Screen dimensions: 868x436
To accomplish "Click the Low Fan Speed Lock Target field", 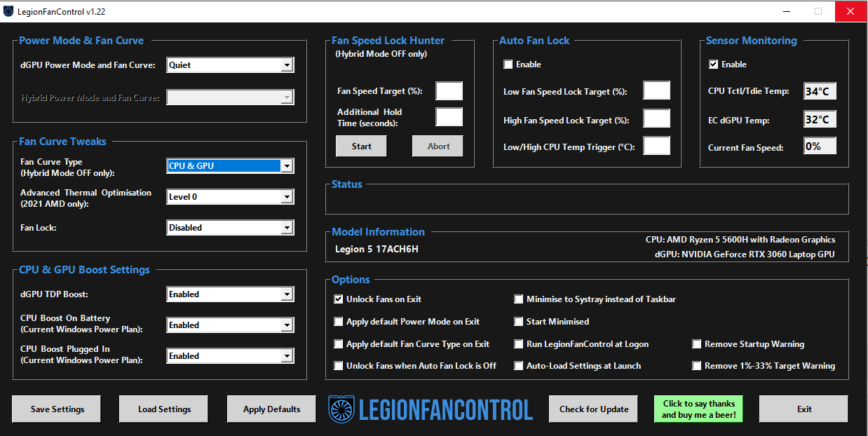I will pos(657,91).
